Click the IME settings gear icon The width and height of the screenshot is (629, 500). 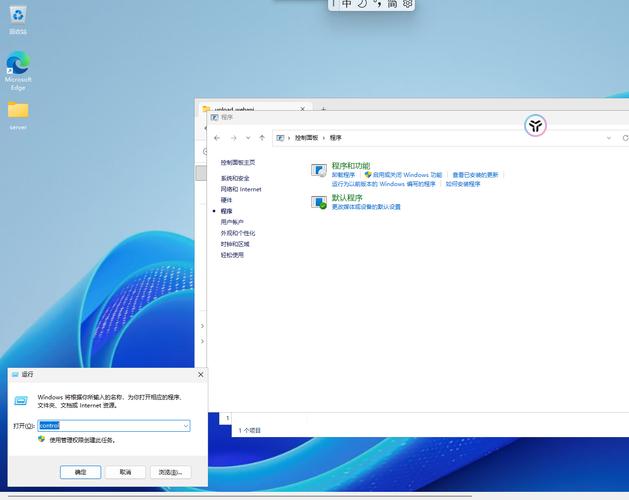(407, 4)
